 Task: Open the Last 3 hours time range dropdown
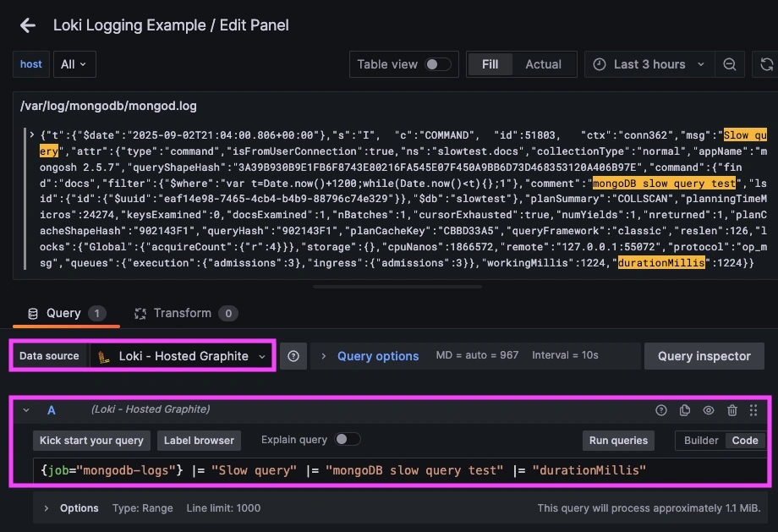(649, 64)
